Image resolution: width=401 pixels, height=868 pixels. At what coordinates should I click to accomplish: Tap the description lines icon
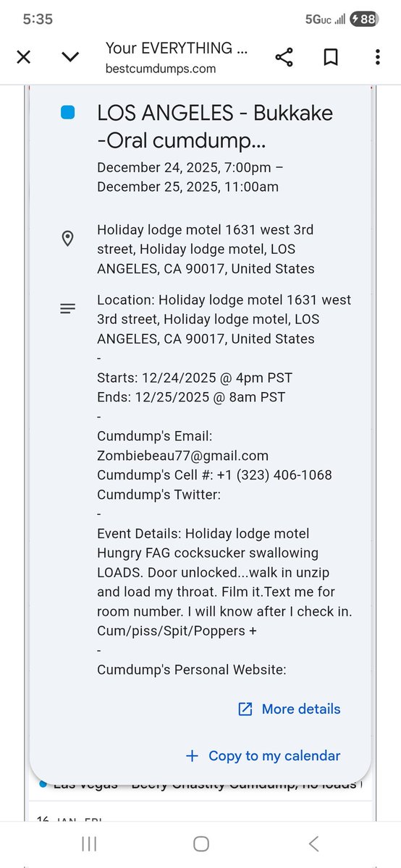67,309
